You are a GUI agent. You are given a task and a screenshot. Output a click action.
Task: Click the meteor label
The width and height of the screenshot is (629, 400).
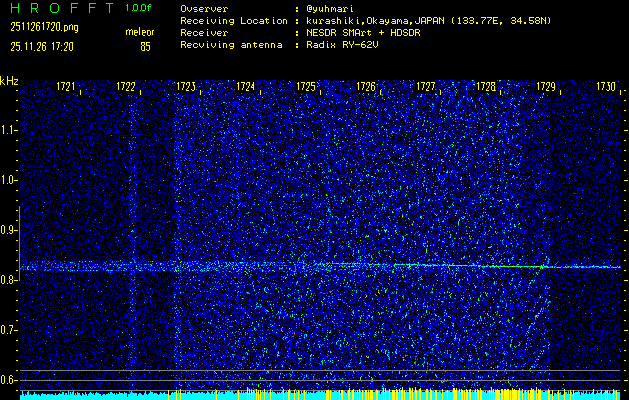[140, 33]
